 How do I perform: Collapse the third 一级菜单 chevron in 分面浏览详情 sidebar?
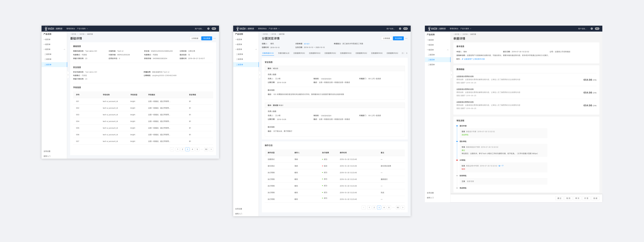pos(256,49)
